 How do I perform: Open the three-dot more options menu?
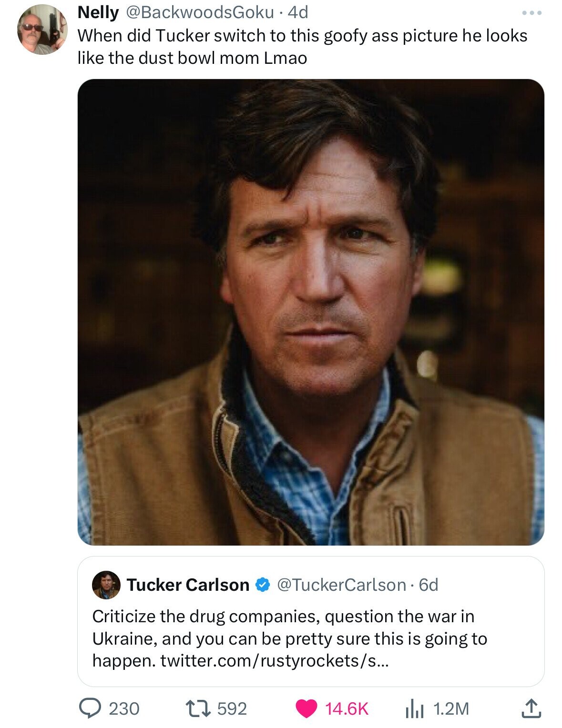[531, 13]
